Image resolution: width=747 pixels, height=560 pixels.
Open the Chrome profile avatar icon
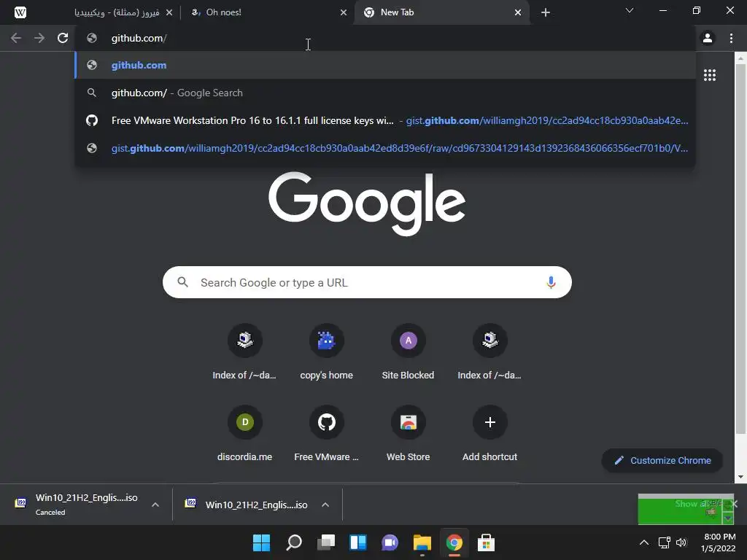[x=708, y=38]
